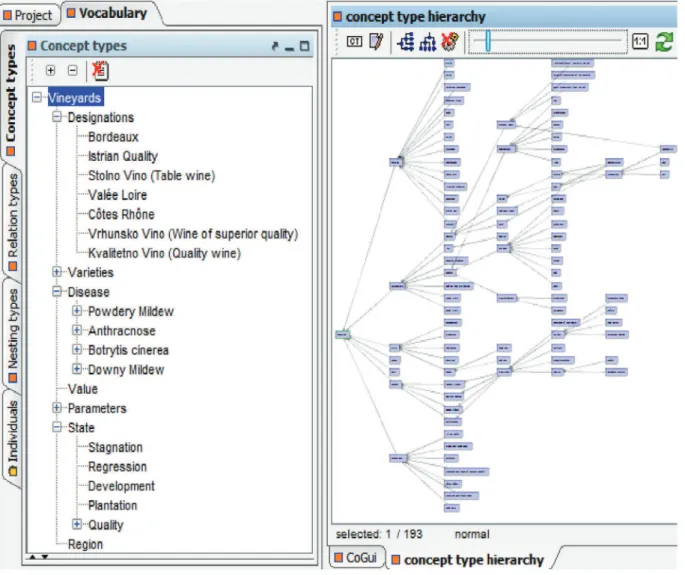Collapse the Disease node
Screen dimensions: 685x575
(x=57, y=291)
